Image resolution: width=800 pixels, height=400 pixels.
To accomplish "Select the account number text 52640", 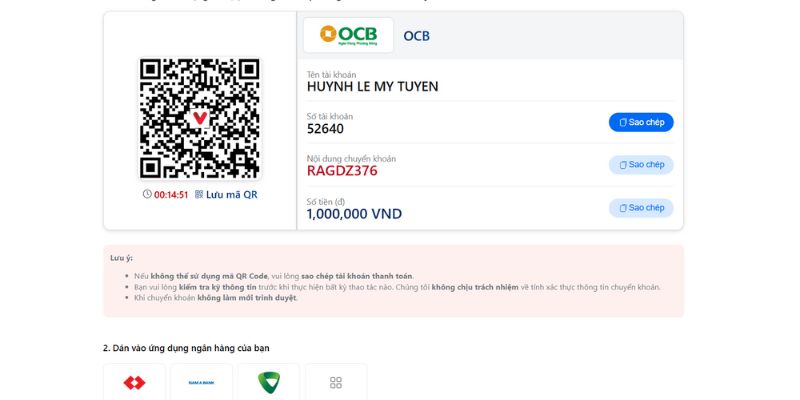I will 325,129.
